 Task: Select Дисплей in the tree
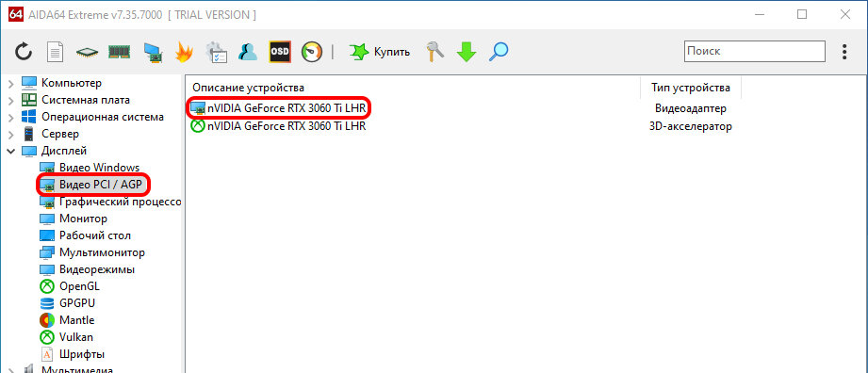click(64, 151)
